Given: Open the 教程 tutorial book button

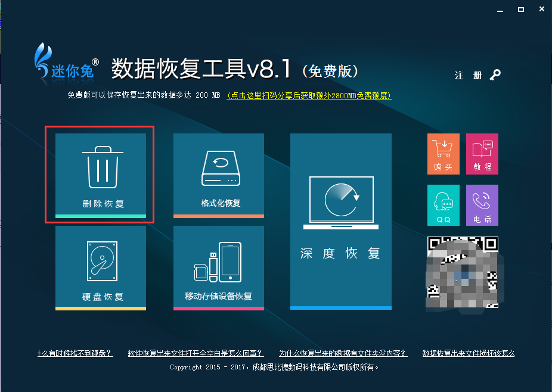Looking at the screenshot, I should pos(482,154).
